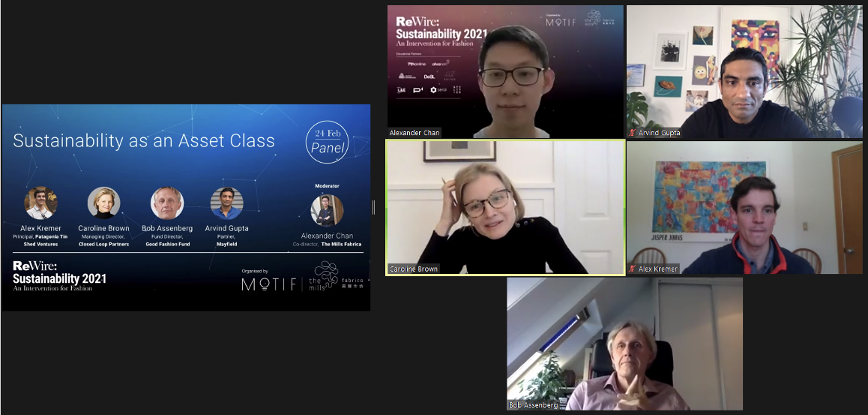Select Arvind Gupta's round portrait on the slide

(227, 203)
